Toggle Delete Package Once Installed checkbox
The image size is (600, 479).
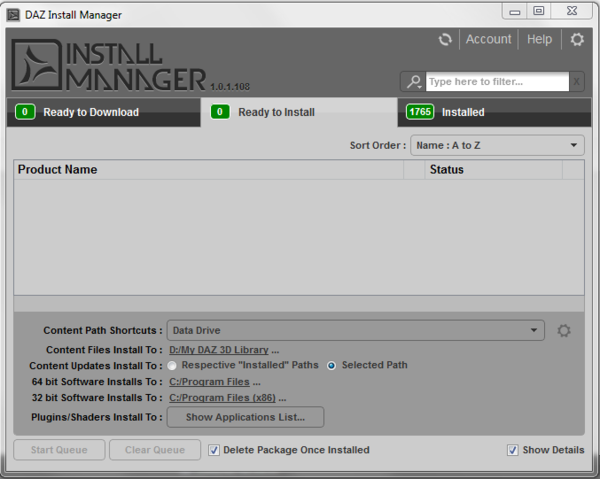[214, 450]
